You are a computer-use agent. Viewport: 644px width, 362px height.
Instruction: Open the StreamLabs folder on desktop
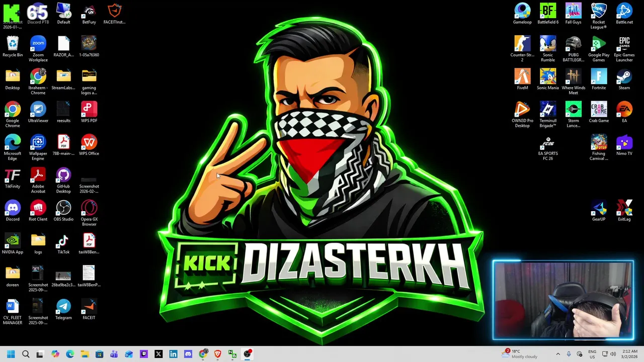coord(63,79)
